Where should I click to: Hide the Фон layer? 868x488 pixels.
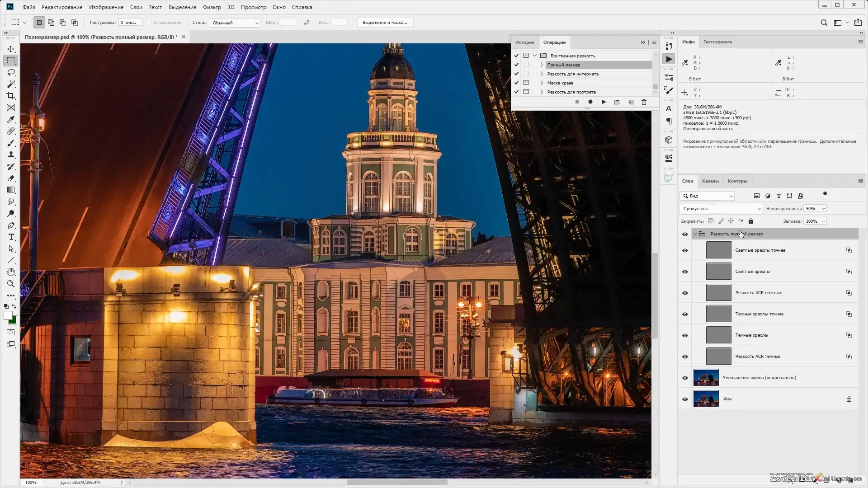pos(685,399)
